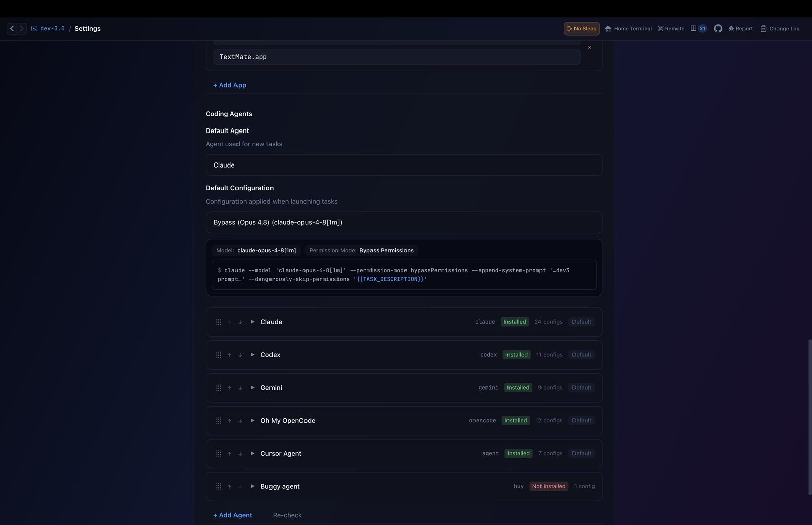The width and height of the screenshot is (812, 525).
Task: Click the Default tag on Gemini row
Action: pos(582,388)
